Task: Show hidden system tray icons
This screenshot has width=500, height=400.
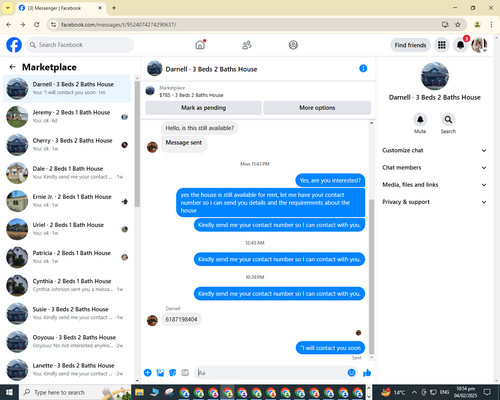Action: point(414,392)
